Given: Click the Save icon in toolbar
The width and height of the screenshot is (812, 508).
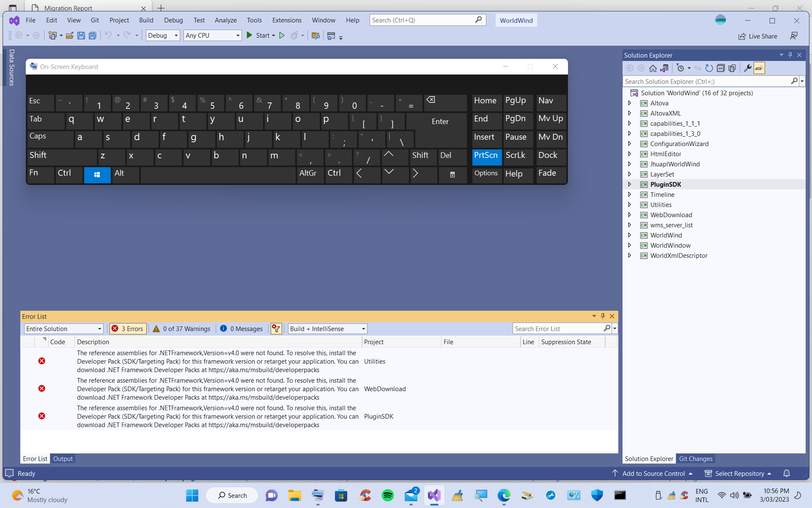Looking at the screenshot, I should [x=81, y=36].
